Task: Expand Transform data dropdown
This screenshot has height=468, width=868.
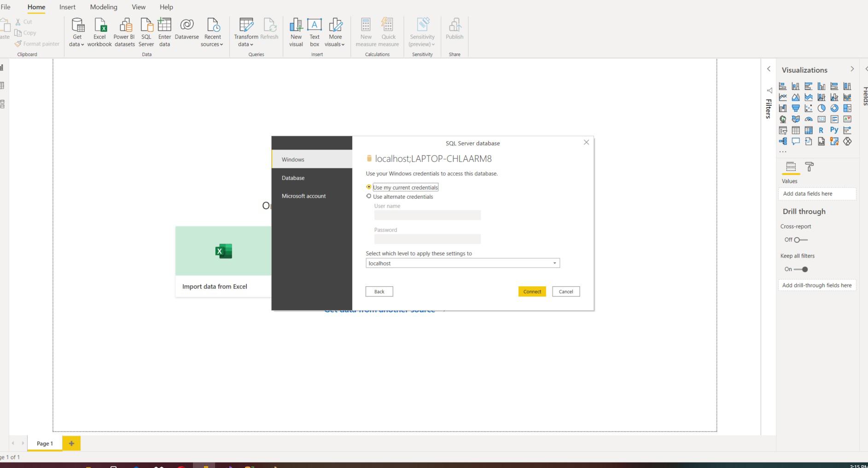Action: click(x=251, y=45)
